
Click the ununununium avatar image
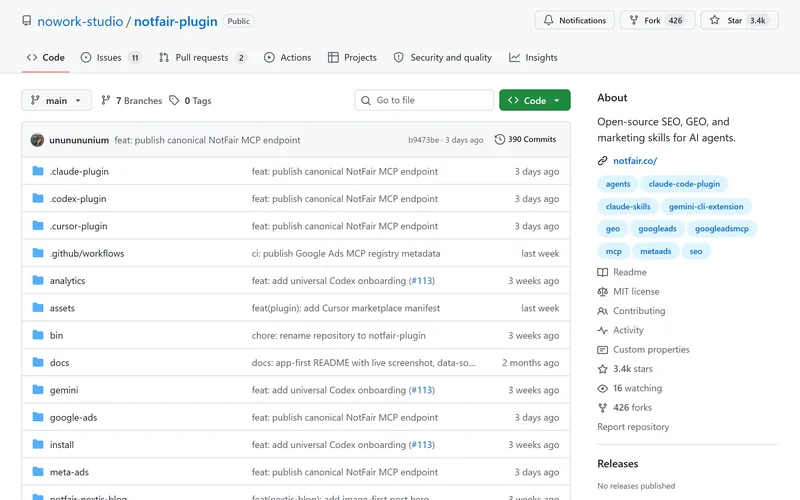tap(37, 140)
